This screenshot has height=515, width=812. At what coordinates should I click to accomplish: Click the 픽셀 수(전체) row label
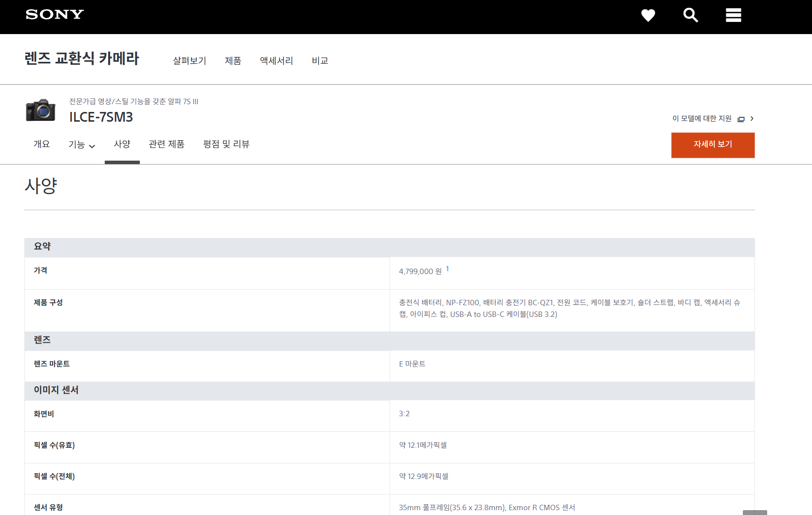(54, 477)
